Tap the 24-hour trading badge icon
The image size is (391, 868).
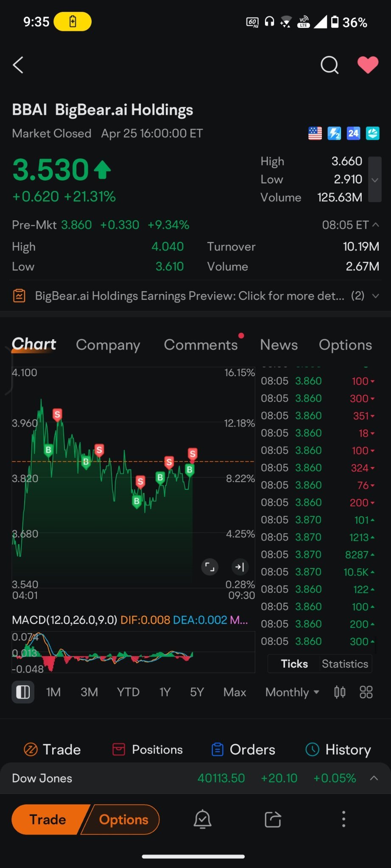tap(353, 133)
